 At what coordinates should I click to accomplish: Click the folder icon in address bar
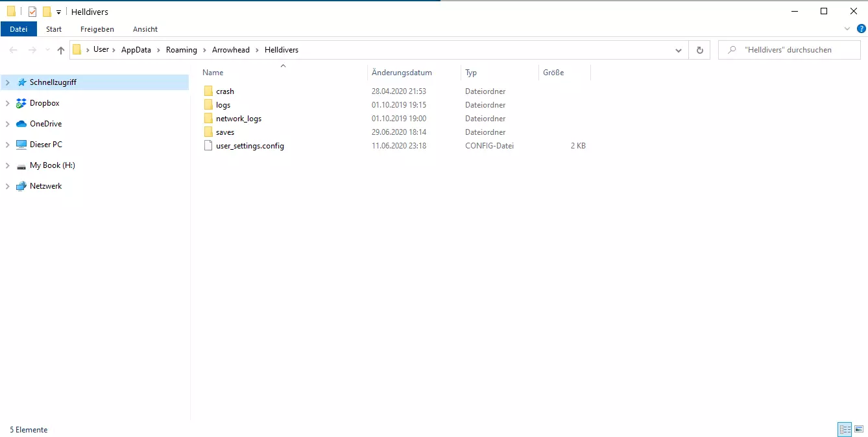click(77, 50)
